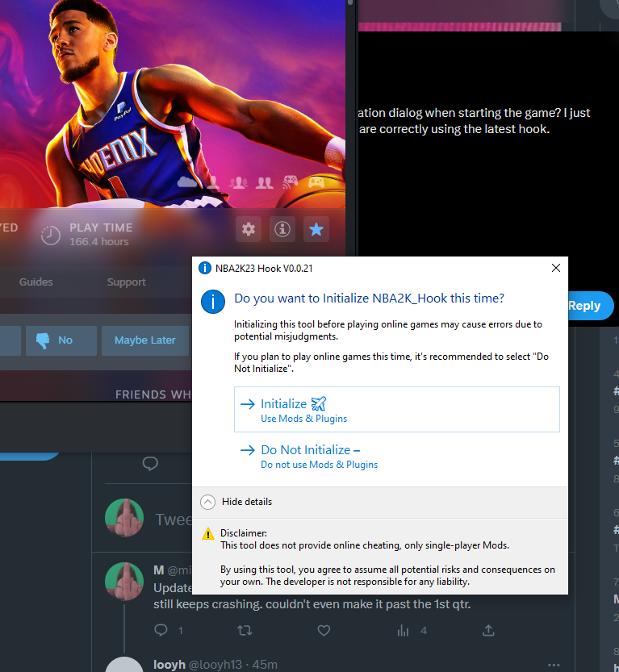The width and height of the screenshot is (619, 672).
Task: Click the '166.4 hours' play time value
Action: click(99, 242)
